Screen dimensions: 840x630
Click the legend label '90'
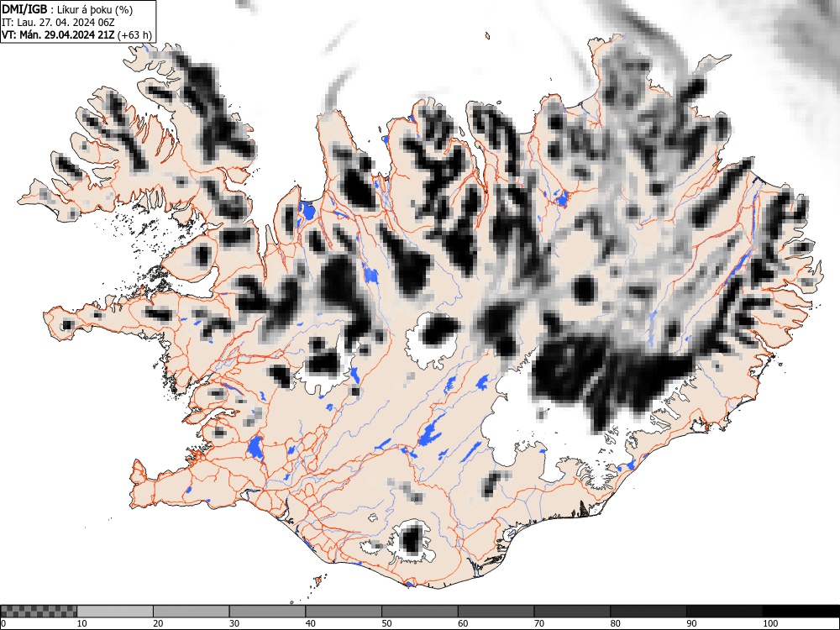[691, 623]
